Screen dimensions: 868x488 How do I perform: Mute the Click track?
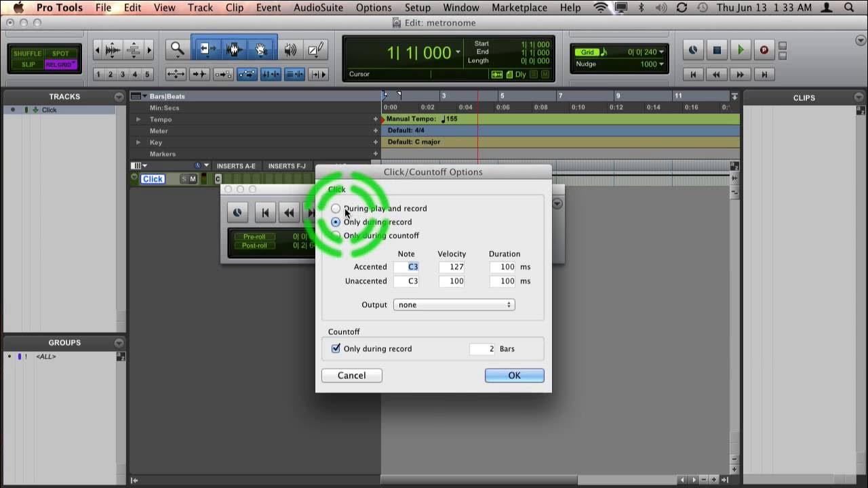193,179
